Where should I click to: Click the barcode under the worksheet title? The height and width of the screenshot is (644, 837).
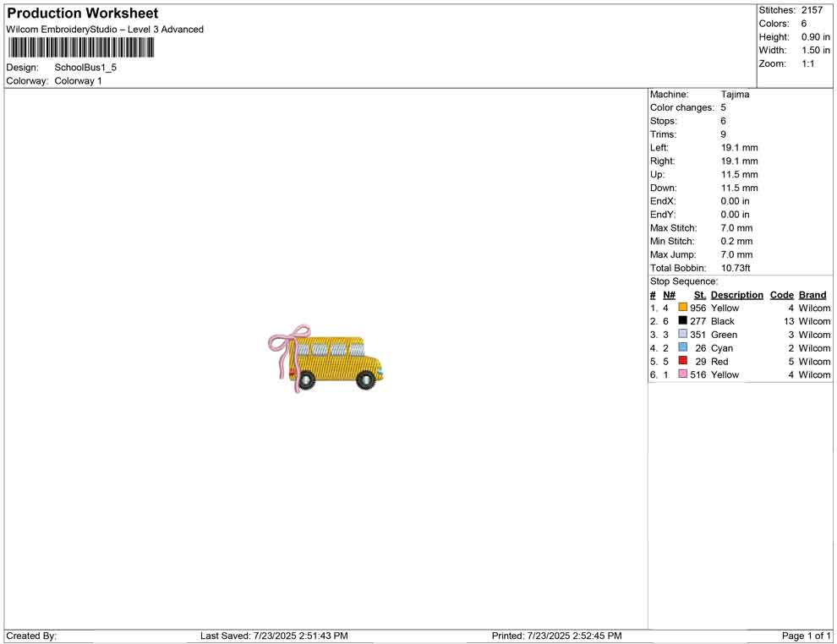(x=81, y=48)
